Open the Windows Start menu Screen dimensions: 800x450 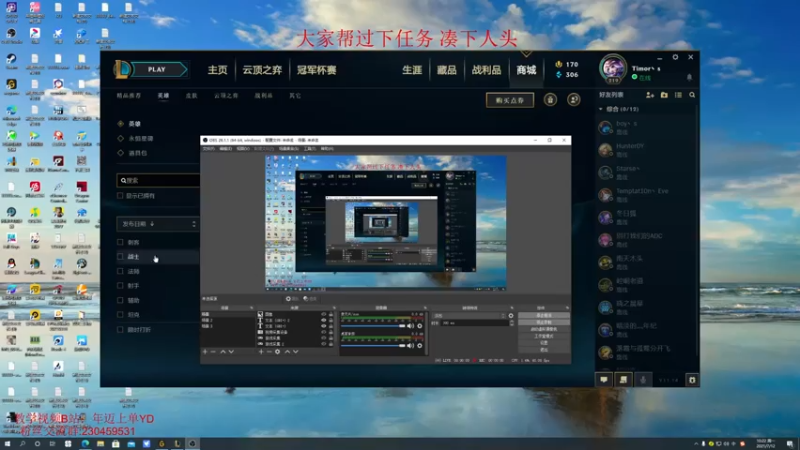(x=8, y=444)
